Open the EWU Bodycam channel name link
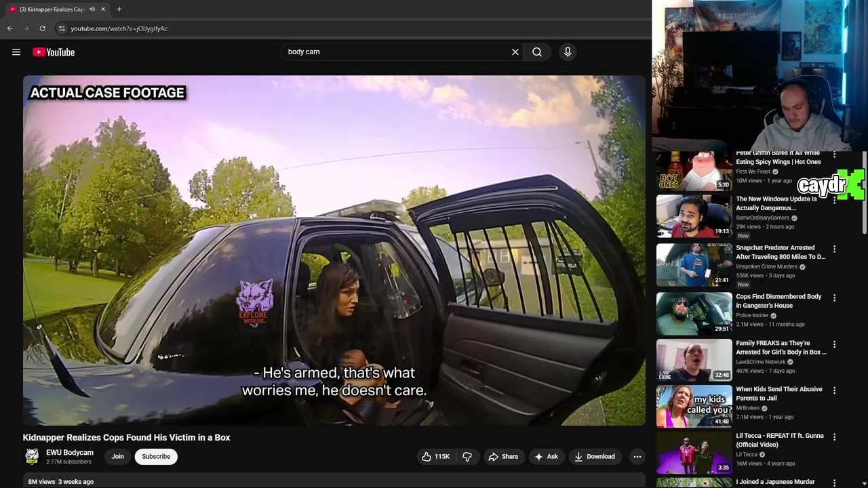The height and width of the screenshot is (488, 868). click(x=70, y=453)
